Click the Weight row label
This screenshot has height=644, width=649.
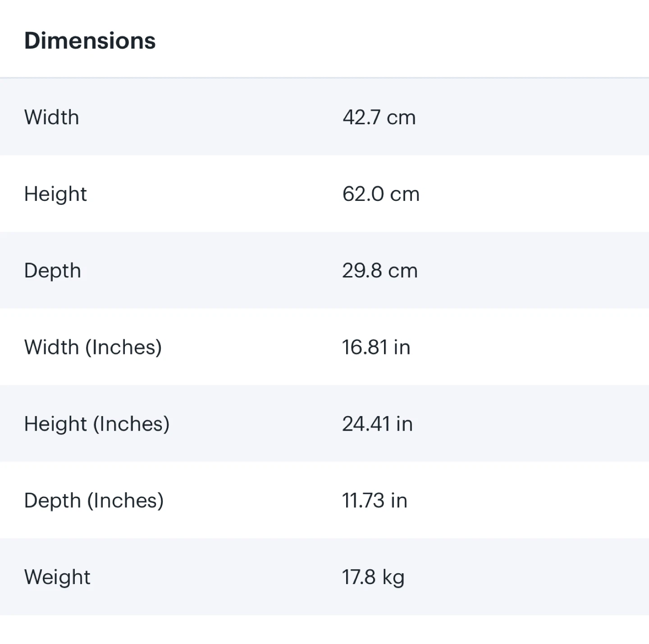pyautogui.click(x=57, y=577)
